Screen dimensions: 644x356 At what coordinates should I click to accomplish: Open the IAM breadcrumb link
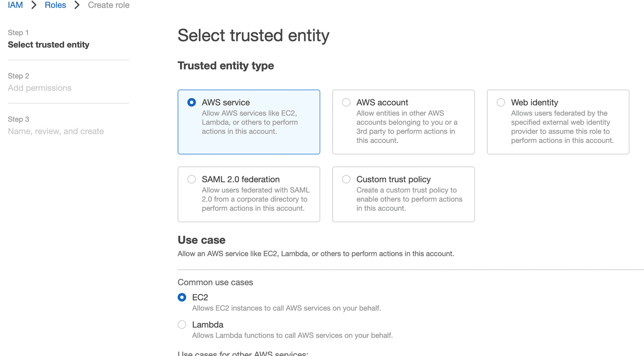click(x=15, y=5)
